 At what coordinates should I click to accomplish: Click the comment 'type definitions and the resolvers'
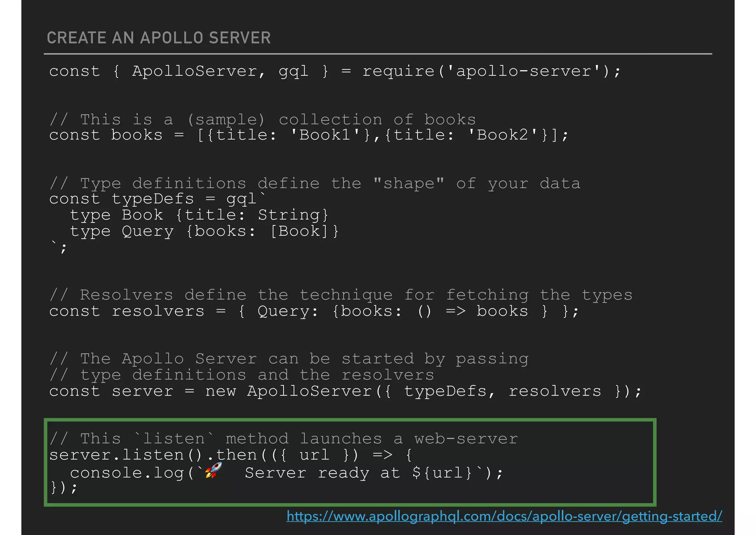pos(242,375)
